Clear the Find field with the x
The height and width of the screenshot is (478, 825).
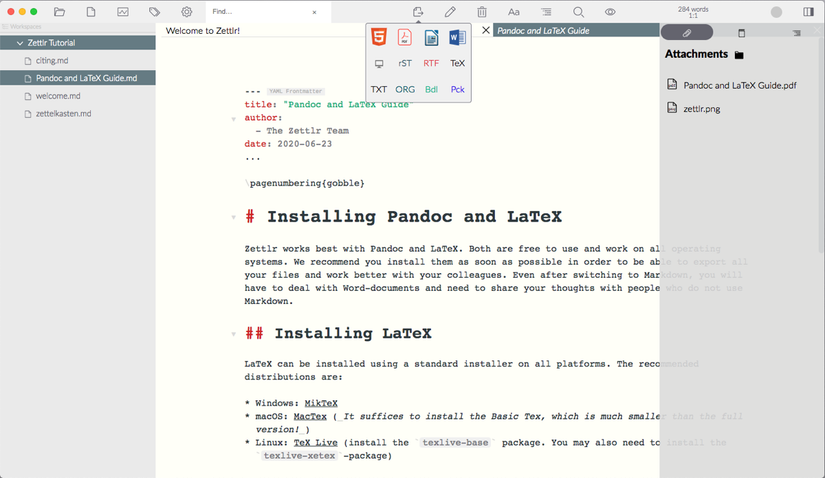[x=315, y=12]
